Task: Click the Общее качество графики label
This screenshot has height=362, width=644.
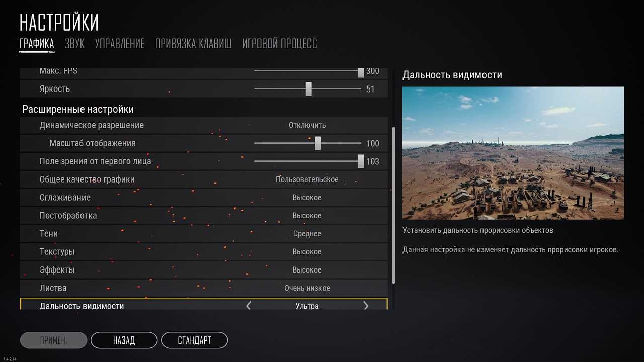Action: coord(87,179)
